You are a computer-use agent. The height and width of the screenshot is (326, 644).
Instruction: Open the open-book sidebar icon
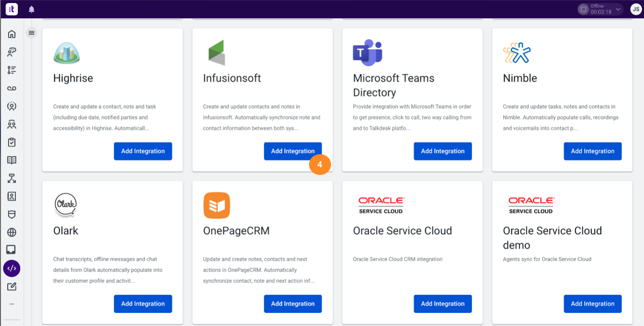12,160
